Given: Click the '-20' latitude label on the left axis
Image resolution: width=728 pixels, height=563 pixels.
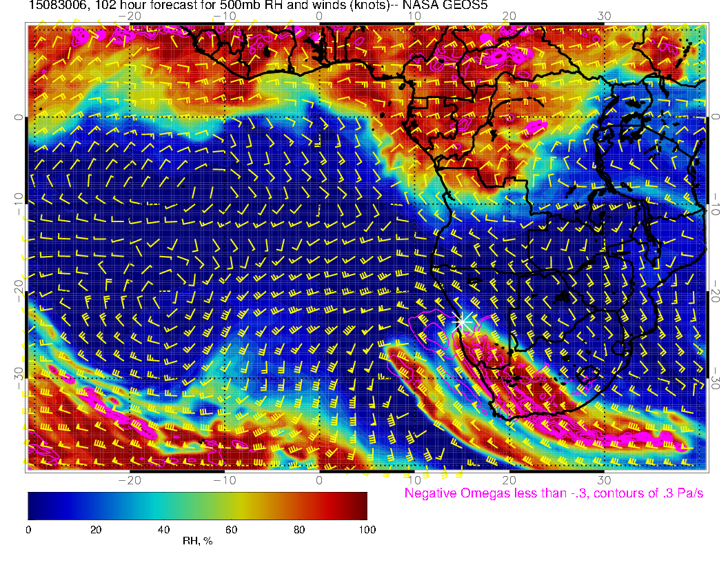Looking at the screenshot, I should pos(19,290).
